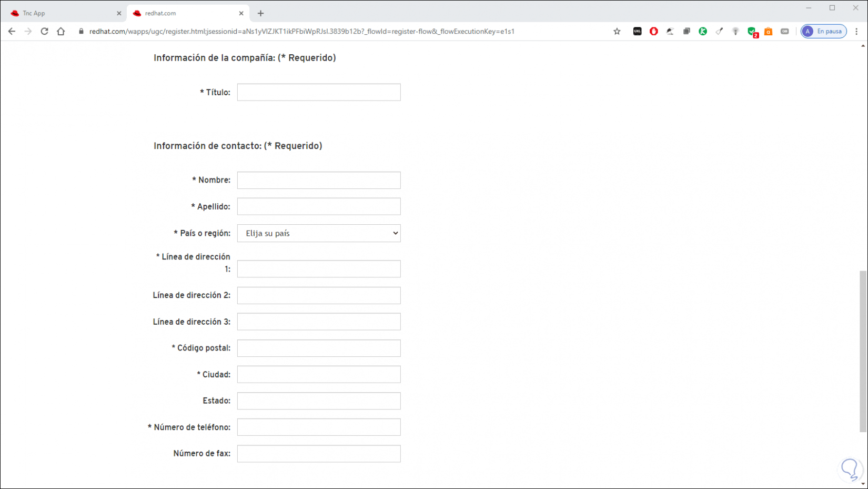
Task: Click the En pausa profile button
Action: coord(824,32)
